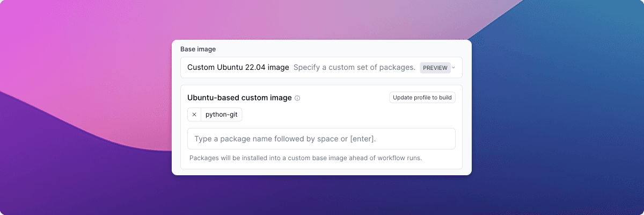Click the helper text about custom base image installs
The image size is (644, 215).
click(306, 158)
